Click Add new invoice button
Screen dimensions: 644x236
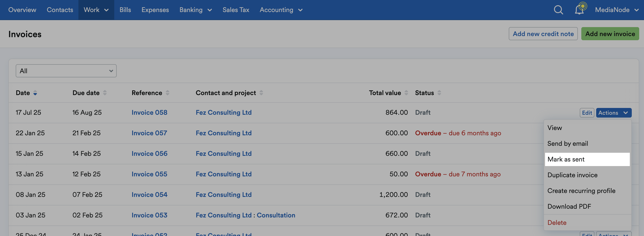tap(610, 34)
